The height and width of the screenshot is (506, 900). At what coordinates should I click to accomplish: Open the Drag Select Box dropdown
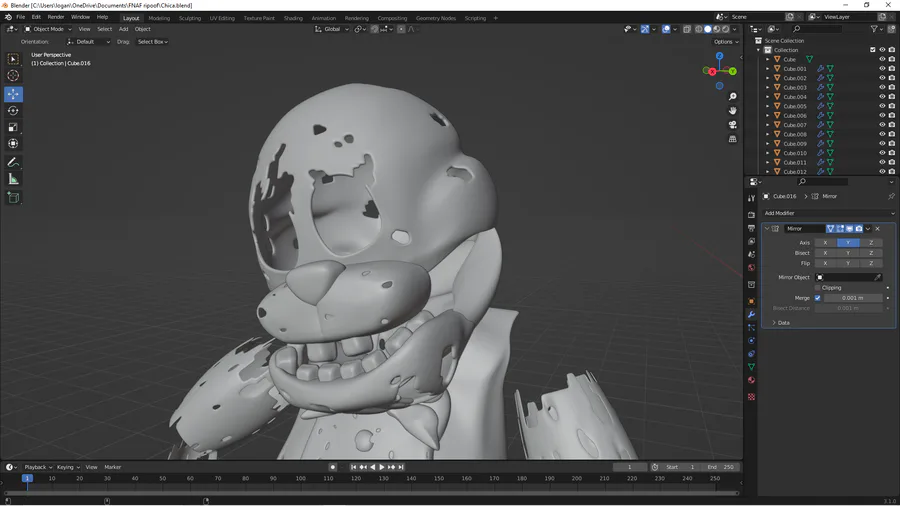[152, 42]
